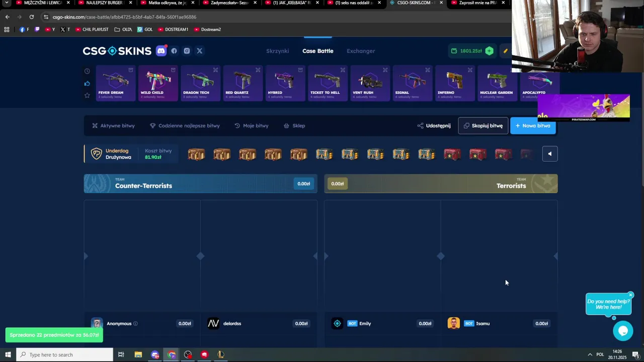Click the taskbar search box
This screenshot has width=644, height=362.
(64, 354)
